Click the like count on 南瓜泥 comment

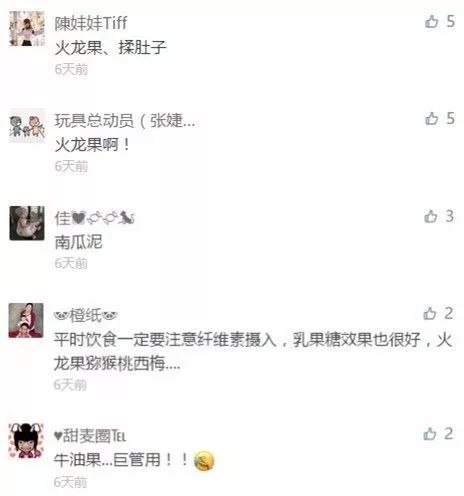tap(450, 216)
